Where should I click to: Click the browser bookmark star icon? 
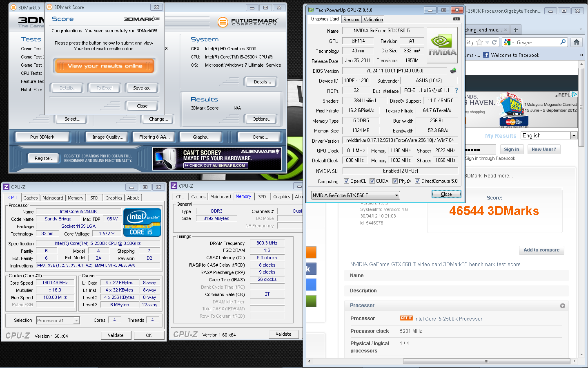480,42
